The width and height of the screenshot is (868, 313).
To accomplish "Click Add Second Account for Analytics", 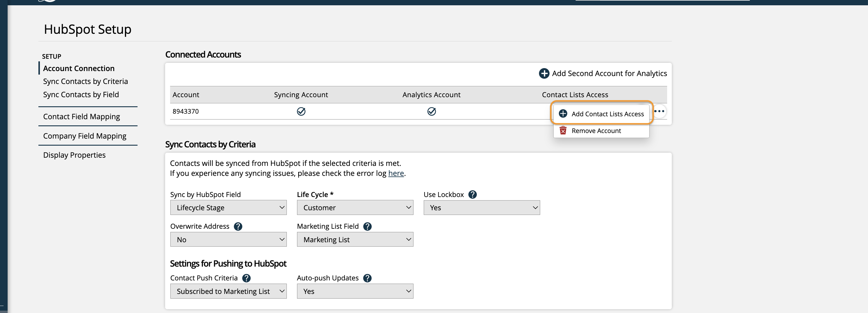I will (603, 73).
